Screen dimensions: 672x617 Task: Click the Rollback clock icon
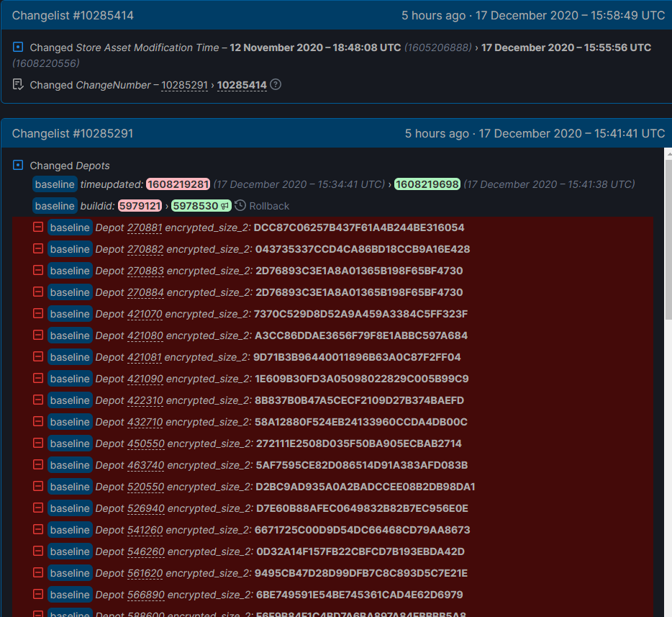coord(240,206)
